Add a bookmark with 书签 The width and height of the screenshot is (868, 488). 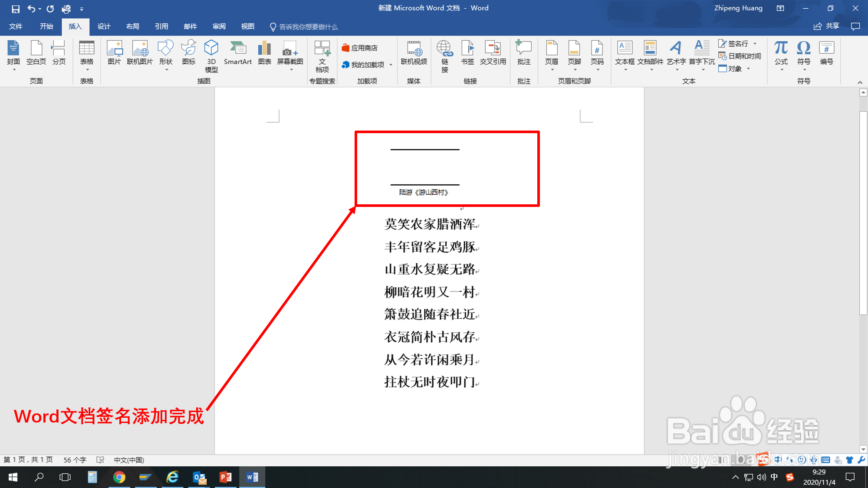468,54
